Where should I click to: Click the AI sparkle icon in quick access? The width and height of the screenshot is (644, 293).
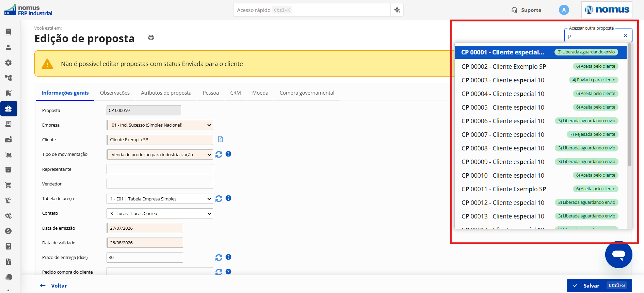397,10
